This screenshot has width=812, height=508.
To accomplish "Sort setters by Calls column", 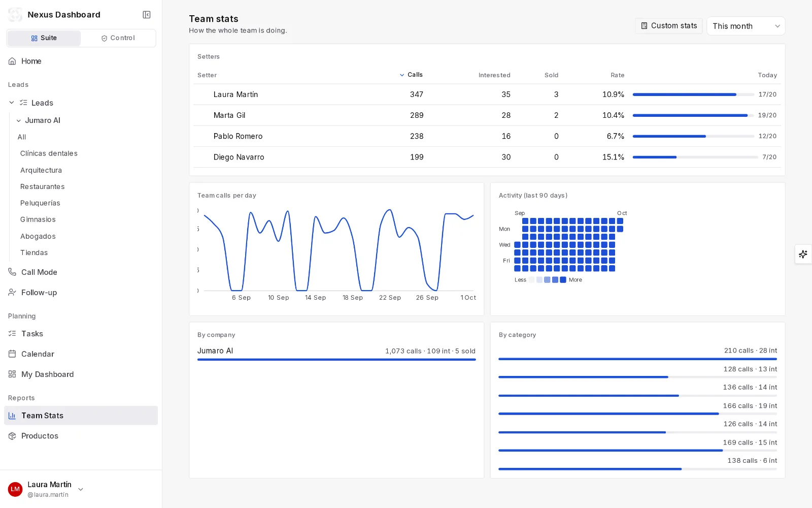I will click(x=411, y=75).
